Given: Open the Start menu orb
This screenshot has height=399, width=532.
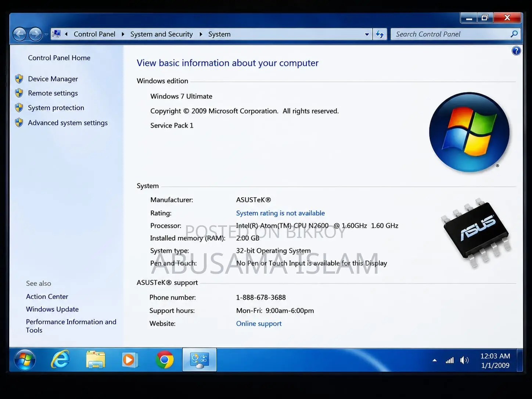Looking at the screenshot, I should click(25, 360).
